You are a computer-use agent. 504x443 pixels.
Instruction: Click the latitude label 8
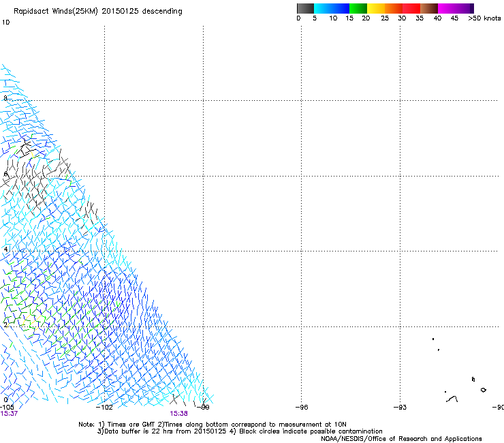5,98
